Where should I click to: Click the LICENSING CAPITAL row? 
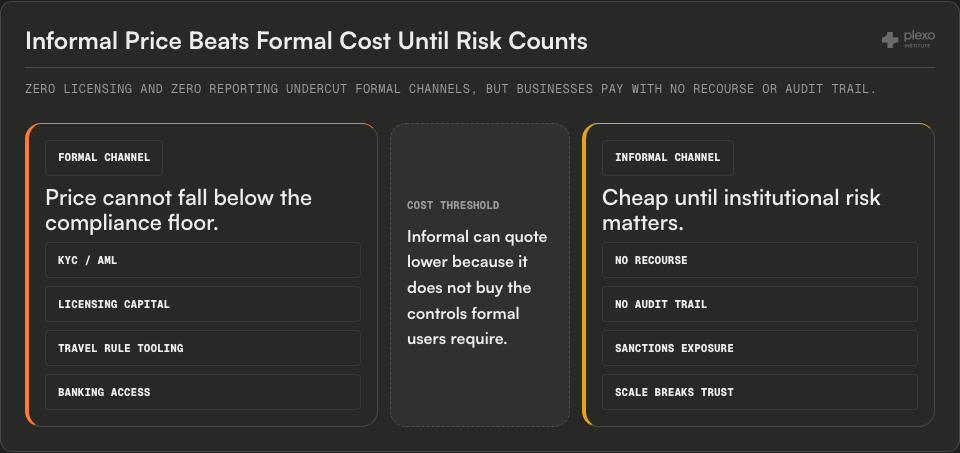coord(203,304)
